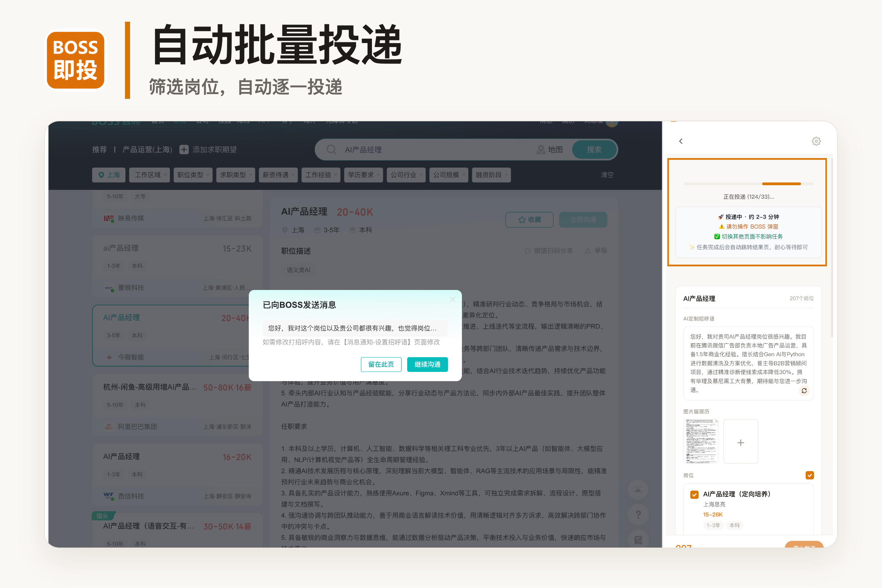882x588 pixels.
Task: Click the 上海 location pin filter
Action: tap(109, 175)
